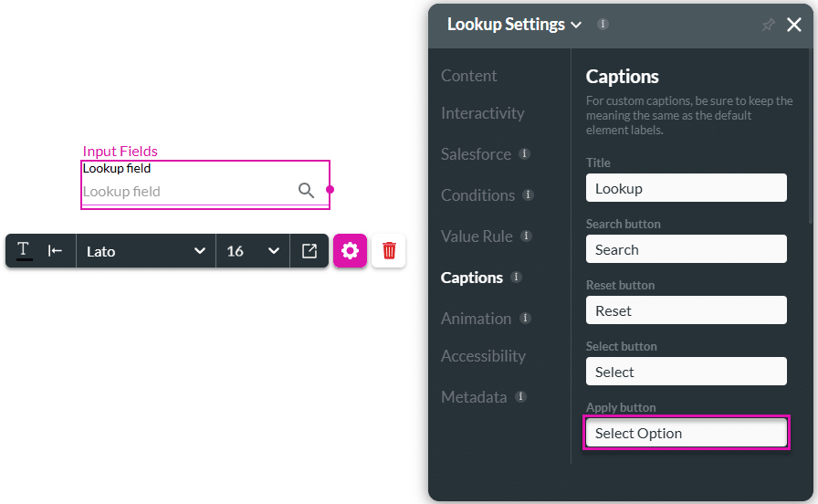
Task: Open the Lato font family dropdown
Action: [x=146, y=251]
